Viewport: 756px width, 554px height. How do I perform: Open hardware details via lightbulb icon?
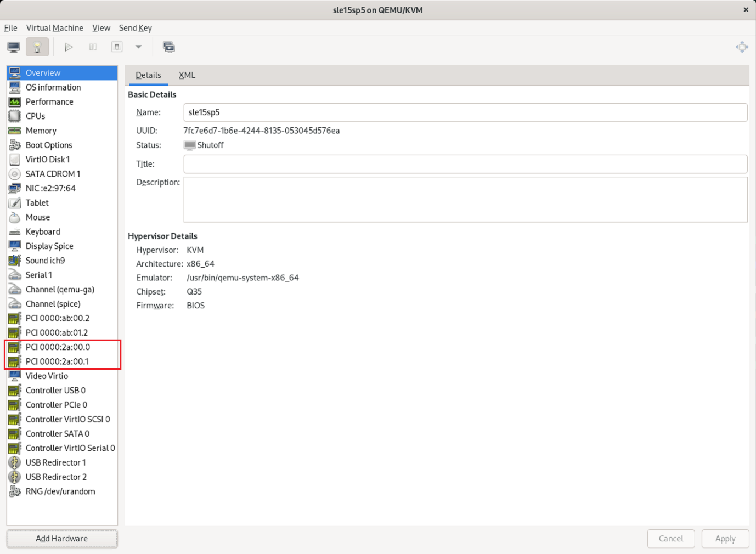point(37,47)
